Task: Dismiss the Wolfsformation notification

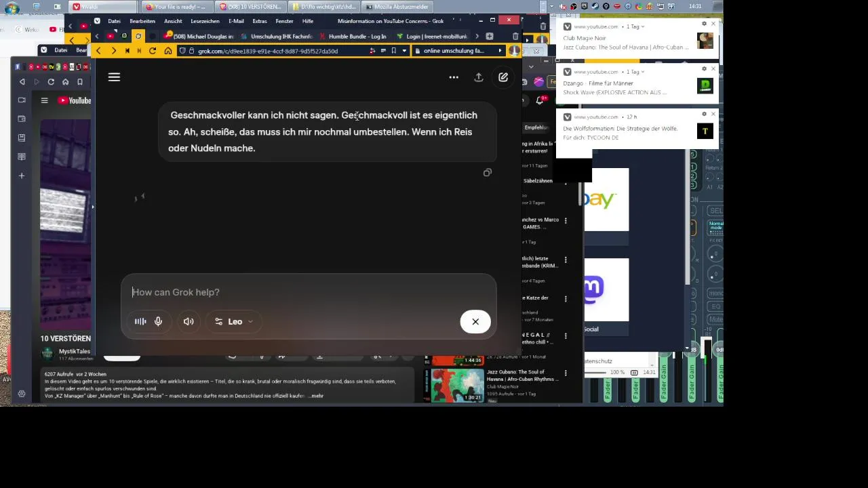Action: (x=713, y=114)
